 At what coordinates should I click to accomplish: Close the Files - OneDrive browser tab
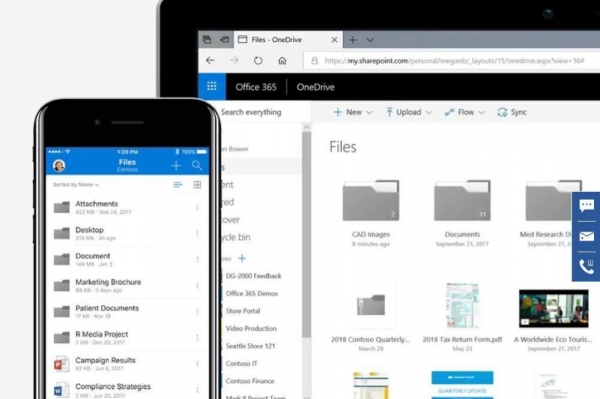point(334,40)
